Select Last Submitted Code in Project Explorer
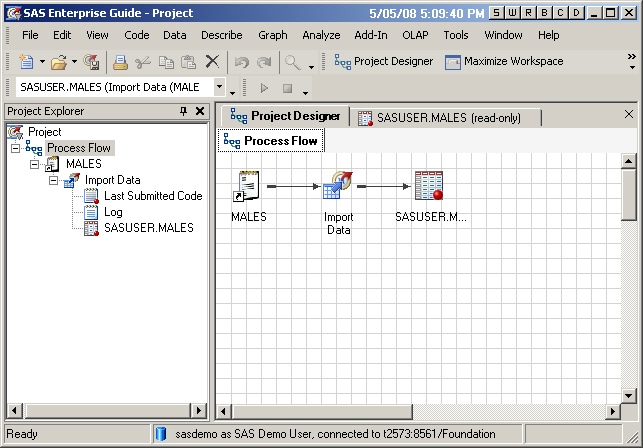 [x=152, y=196]
